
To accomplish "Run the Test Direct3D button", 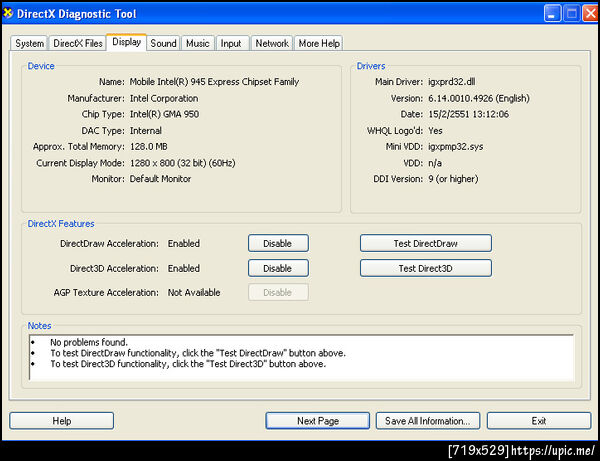I will [x=426, y=268].
